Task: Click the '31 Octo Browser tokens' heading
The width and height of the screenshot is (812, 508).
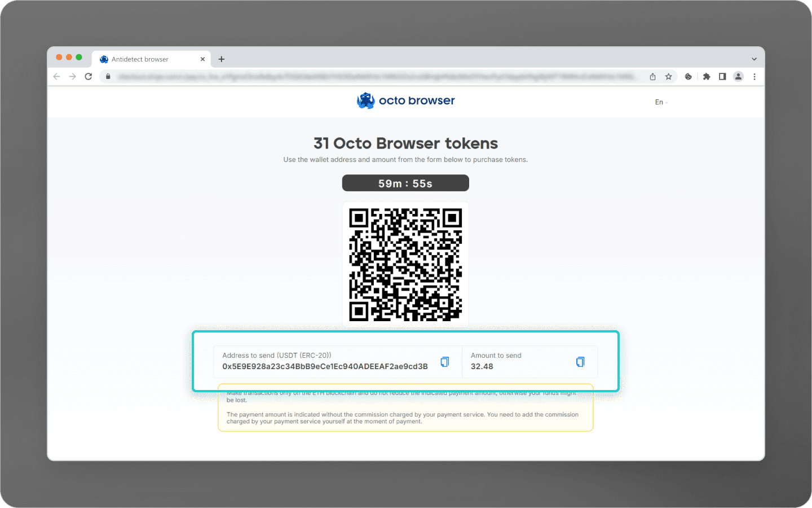Action: 405,143
